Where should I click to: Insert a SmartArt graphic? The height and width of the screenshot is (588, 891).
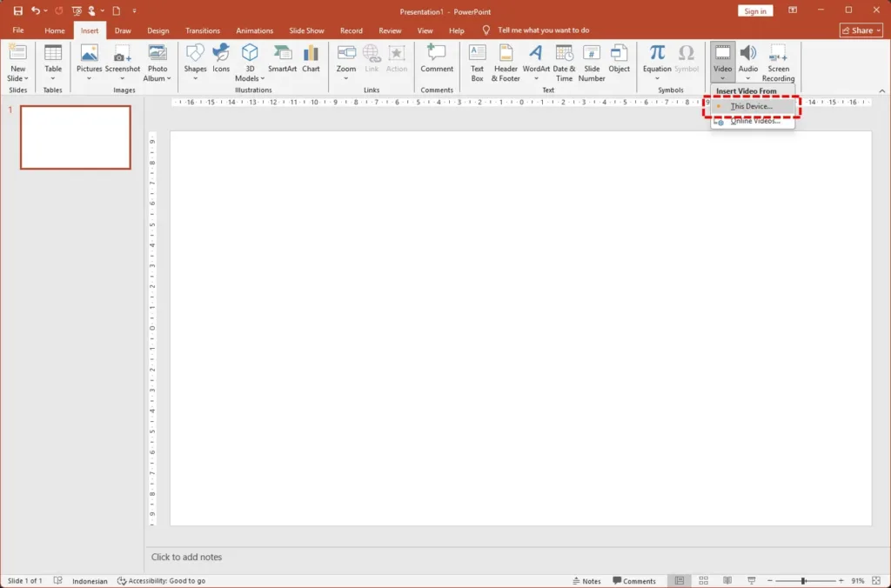tap(282, 59)
